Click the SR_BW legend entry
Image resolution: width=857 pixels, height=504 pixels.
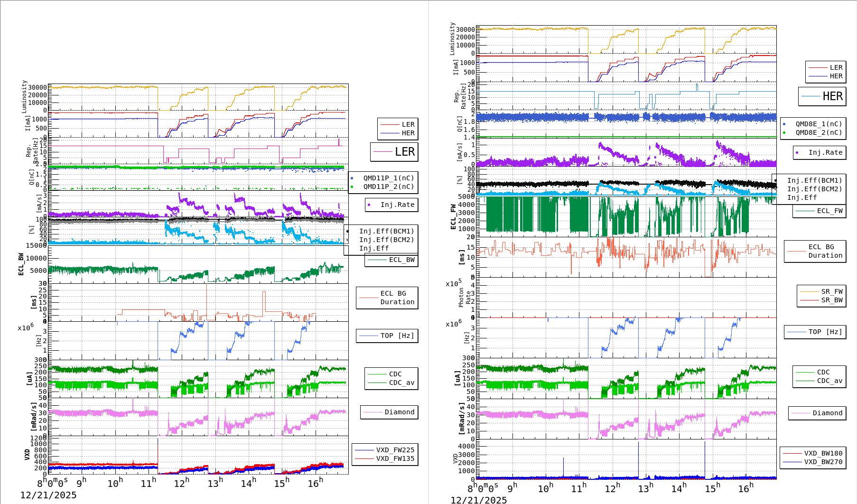pyautogui.click(x=831, y=300)
